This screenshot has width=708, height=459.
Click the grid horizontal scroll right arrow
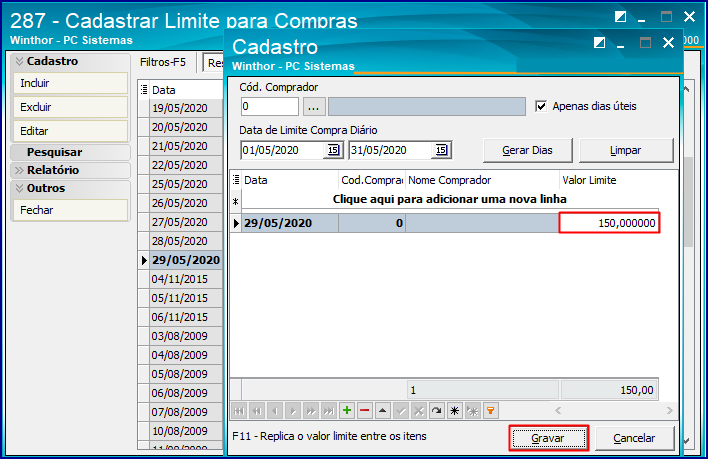click(669, 410)
